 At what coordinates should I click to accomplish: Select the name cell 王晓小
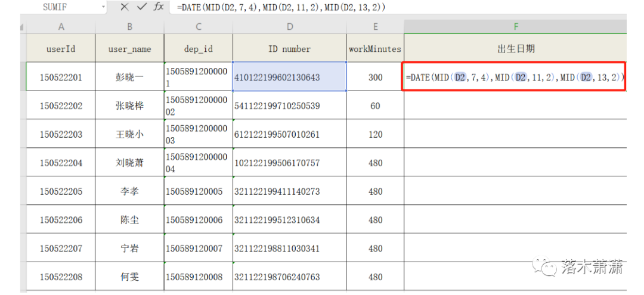click(130, 133)
